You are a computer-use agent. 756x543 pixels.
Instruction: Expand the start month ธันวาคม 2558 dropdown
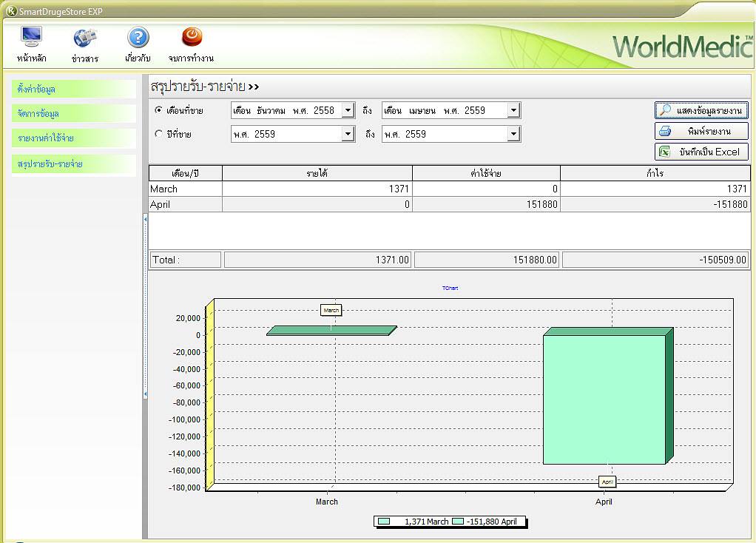tap(348, 110)
